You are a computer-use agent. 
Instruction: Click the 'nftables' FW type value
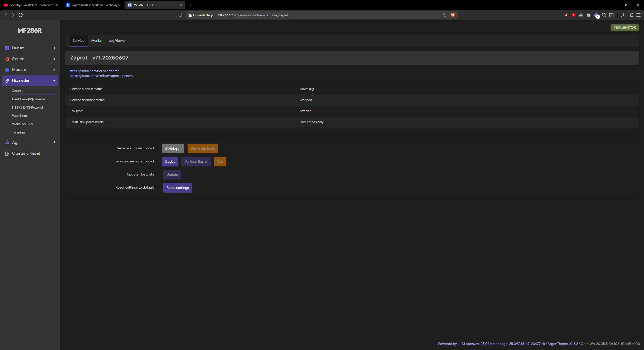click(x=305, y=111)
